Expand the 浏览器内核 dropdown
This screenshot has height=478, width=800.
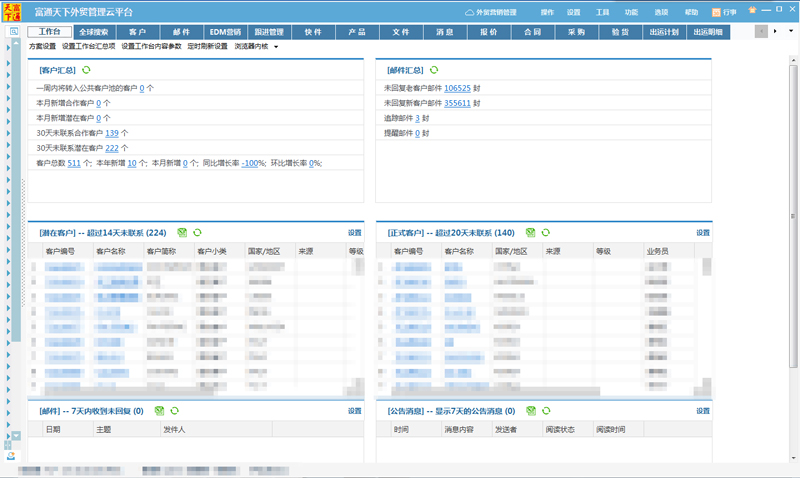click(x=276, y=46)
